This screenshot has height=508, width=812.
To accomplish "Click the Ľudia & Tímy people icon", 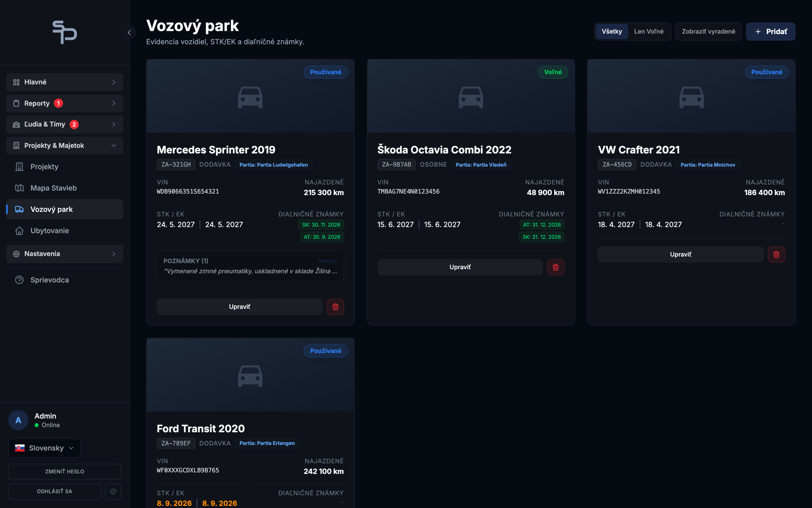I will [x=16, y=124].
